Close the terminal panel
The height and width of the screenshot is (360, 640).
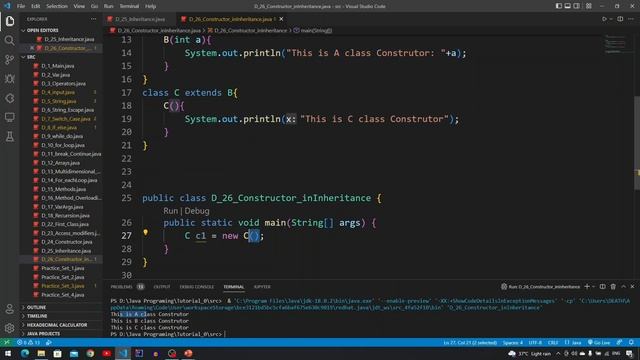(x=633, y=287)
